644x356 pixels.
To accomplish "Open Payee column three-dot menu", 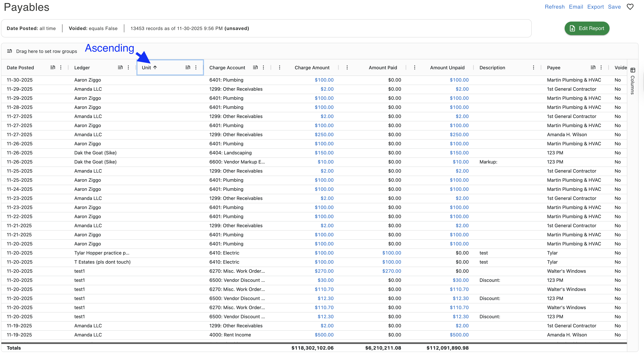I will (601, 67).
